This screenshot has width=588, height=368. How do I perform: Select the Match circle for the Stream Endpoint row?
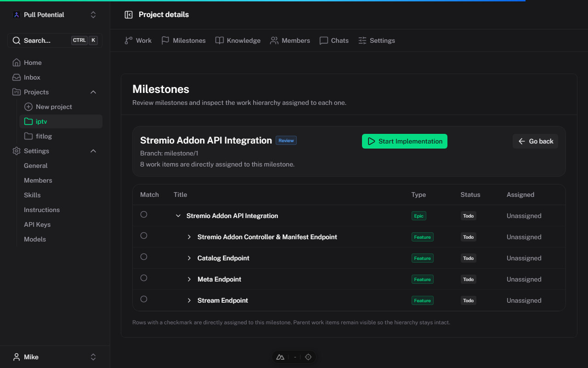[144, 299]
